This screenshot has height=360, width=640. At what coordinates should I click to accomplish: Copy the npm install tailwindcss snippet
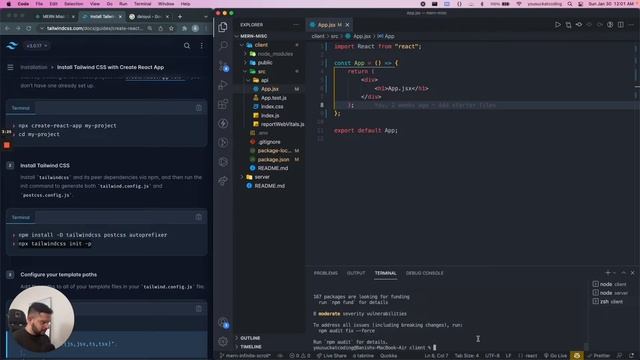pyautogui.click(x=198, y=217)
